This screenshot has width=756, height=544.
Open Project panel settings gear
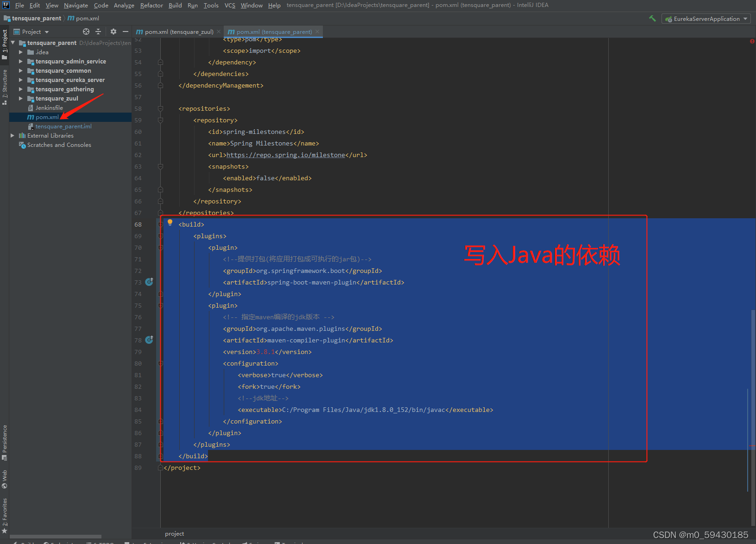point(113,32)
